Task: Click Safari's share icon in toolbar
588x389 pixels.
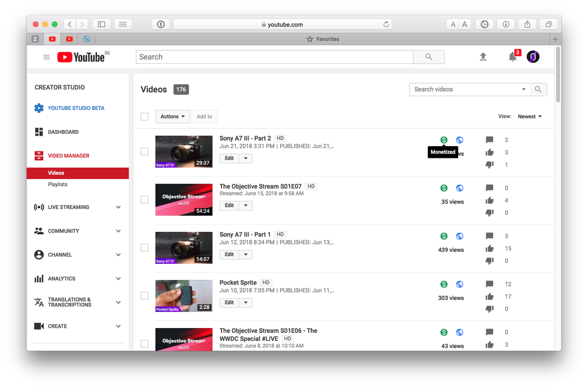Action: click(527, 24)
